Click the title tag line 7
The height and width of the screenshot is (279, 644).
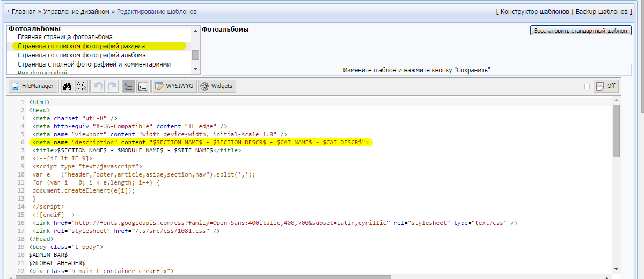tap(137, 150)
